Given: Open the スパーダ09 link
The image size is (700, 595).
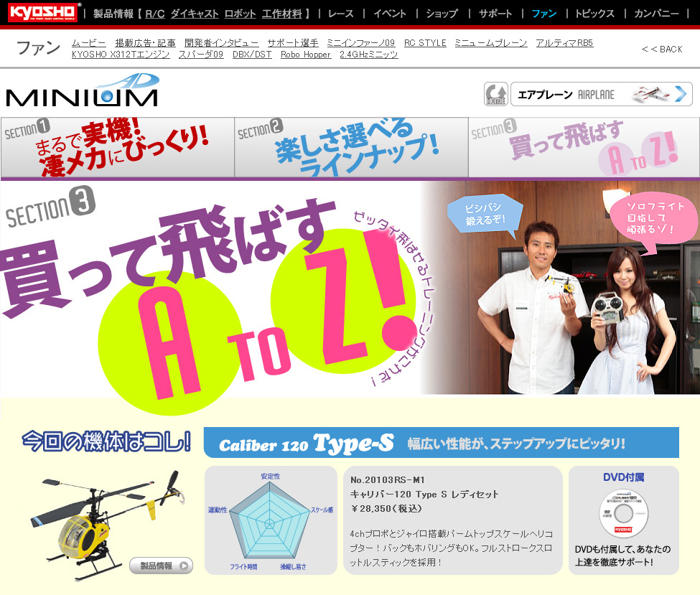Looking at the screenshot, I should pos(201,55).
